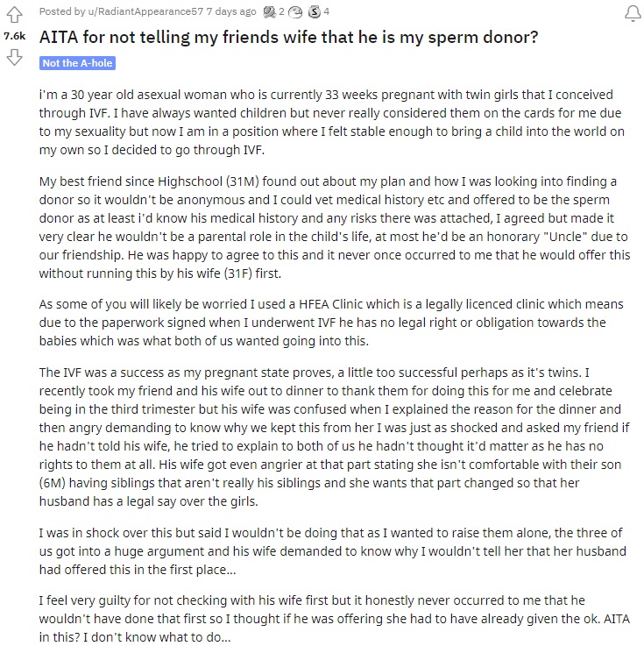
Task: Upvote the AITA sperm donor post
Action: [14, 15]
